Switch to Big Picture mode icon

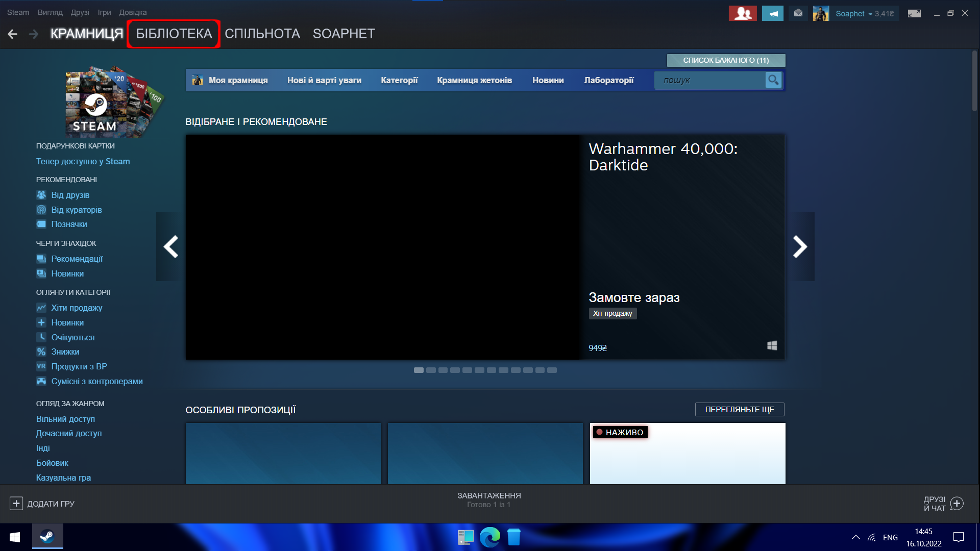tap(914, 14)
